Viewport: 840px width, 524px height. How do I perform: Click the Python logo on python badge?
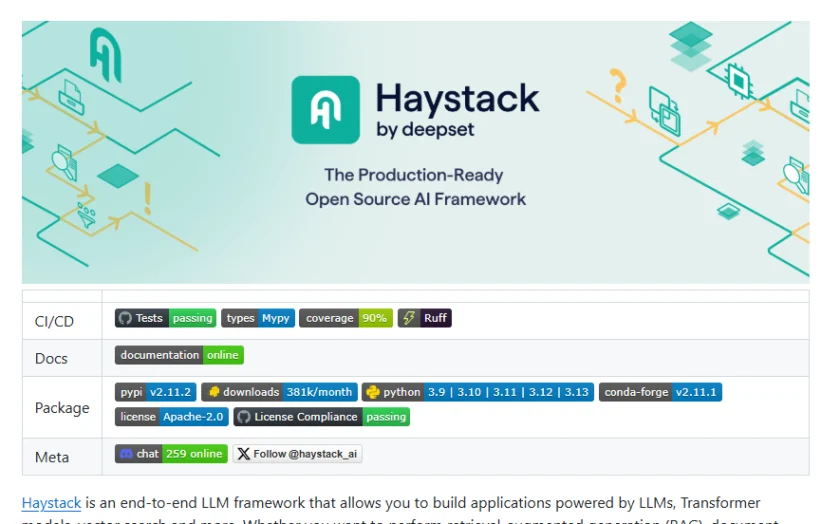tap(372, 392)
